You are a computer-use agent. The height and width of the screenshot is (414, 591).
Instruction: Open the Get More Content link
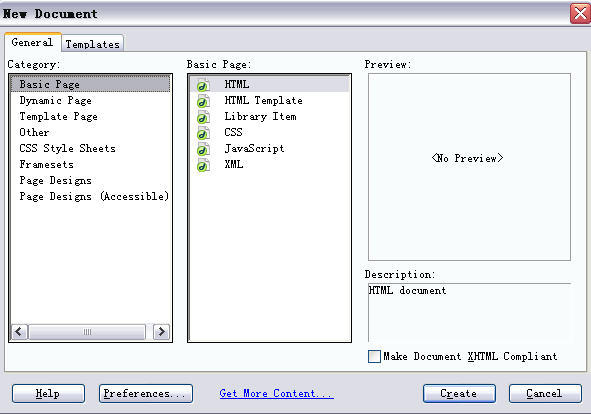tap(276, 393)
